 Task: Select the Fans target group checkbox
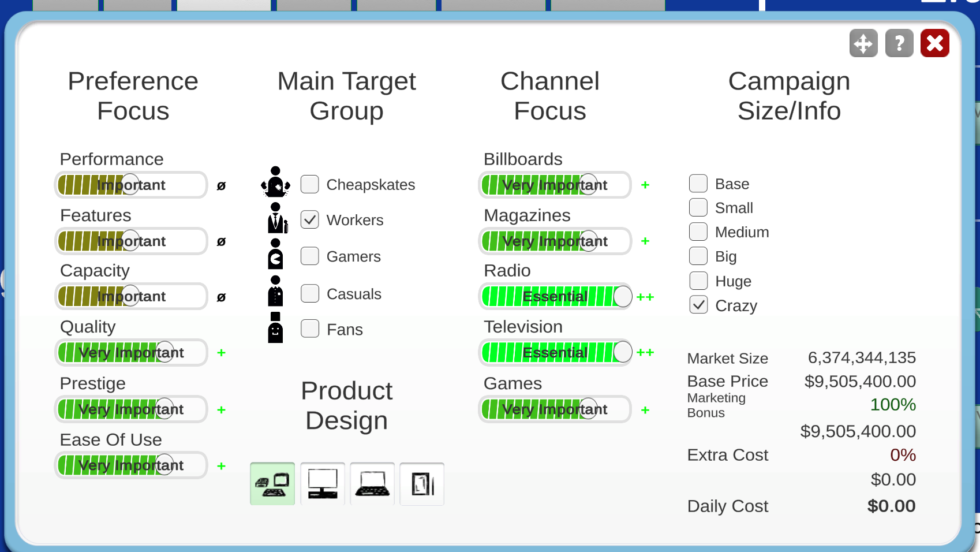(310, 329)
